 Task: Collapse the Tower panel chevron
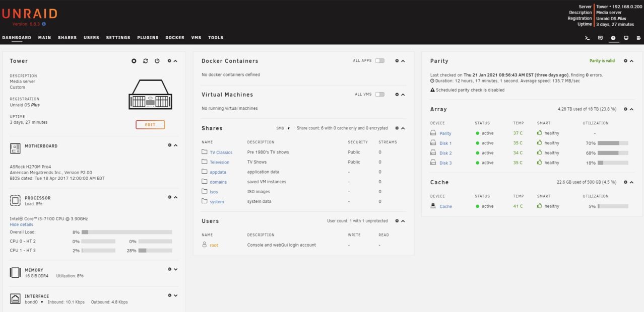click(175, 61)
